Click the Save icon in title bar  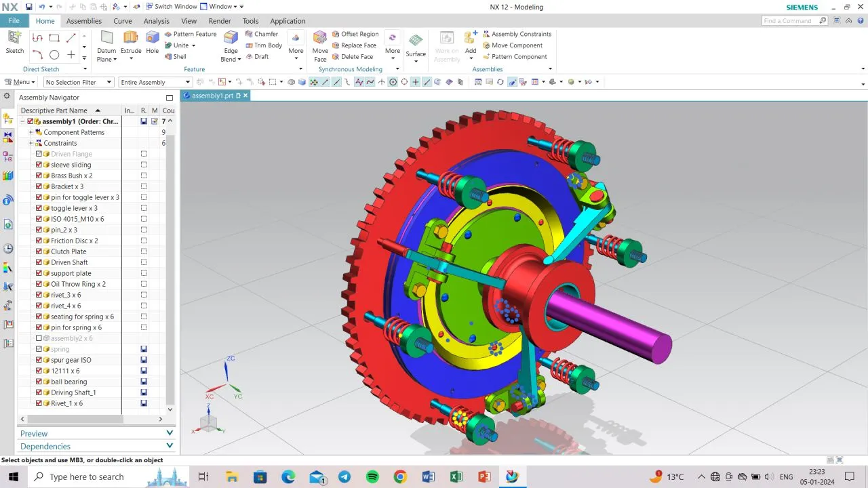[x=28, y=7]
